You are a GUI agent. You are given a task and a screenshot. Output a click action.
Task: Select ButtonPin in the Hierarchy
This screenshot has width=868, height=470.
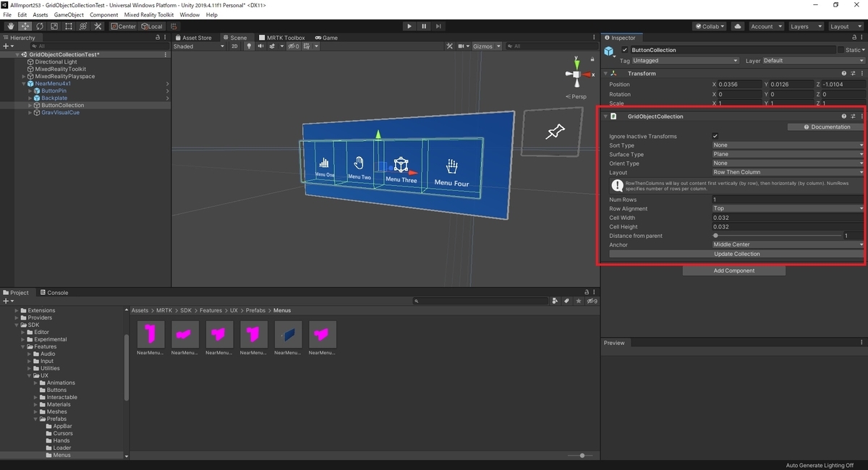pos(54,91)
